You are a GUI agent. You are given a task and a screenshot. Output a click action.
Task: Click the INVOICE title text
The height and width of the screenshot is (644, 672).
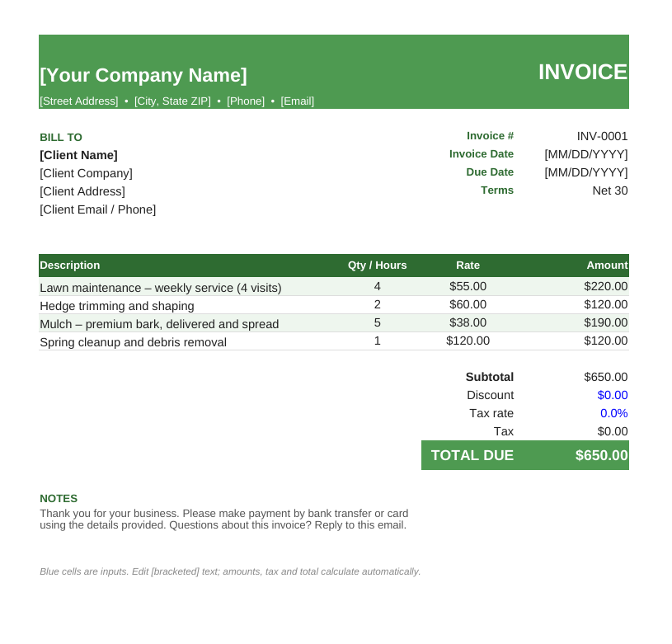click(582, 72)
